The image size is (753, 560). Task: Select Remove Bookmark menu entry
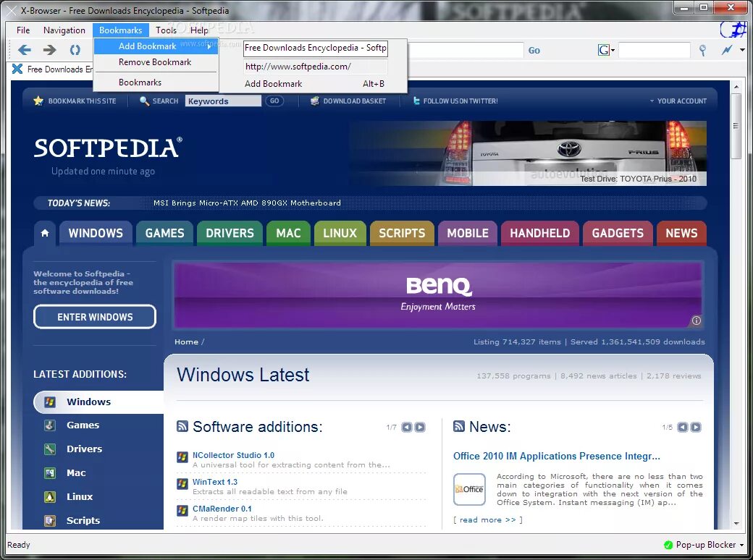[156, 62]
